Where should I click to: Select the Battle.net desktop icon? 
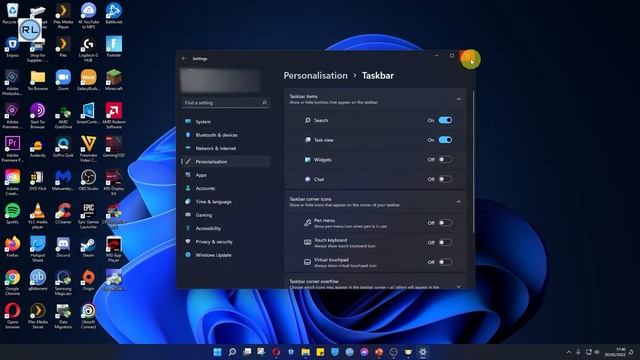113,13
